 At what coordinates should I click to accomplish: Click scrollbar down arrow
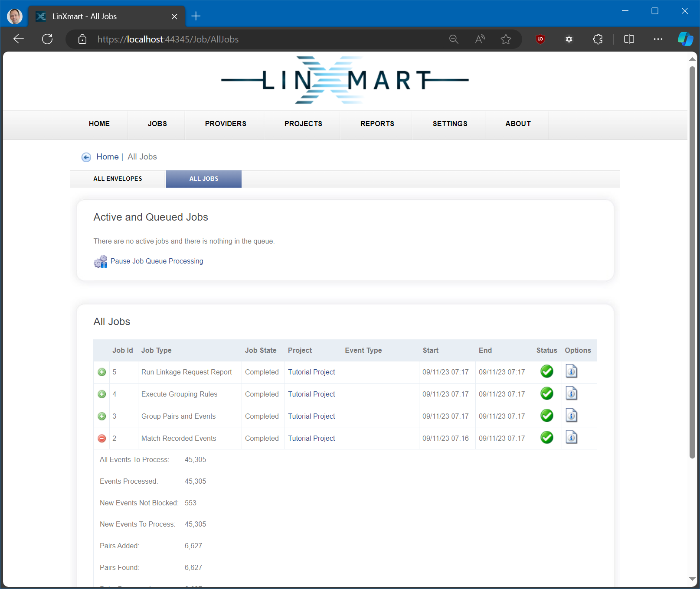(x=692, y=579)
